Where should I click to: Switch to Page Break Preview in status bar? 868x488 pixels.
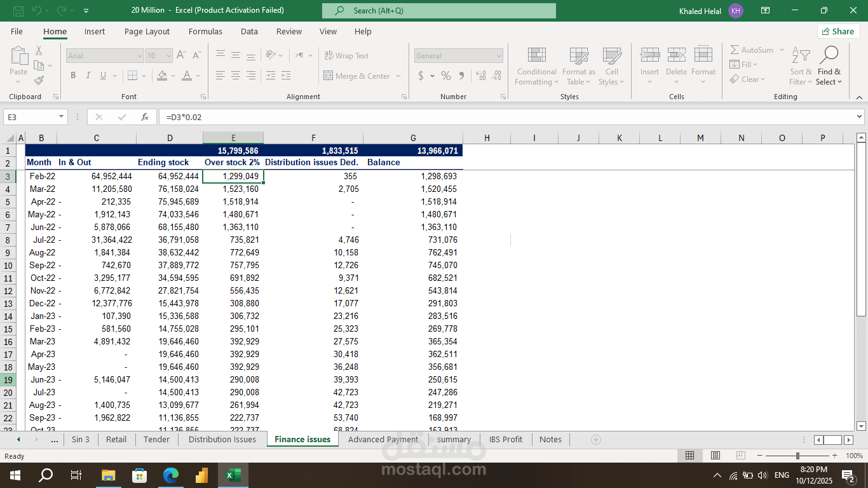coord(741,456)
